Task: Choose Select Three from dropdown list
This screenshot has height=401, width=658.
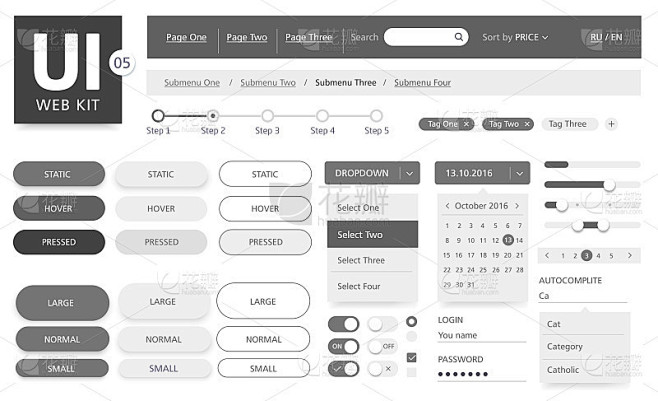Action: [x=361, y=260]
